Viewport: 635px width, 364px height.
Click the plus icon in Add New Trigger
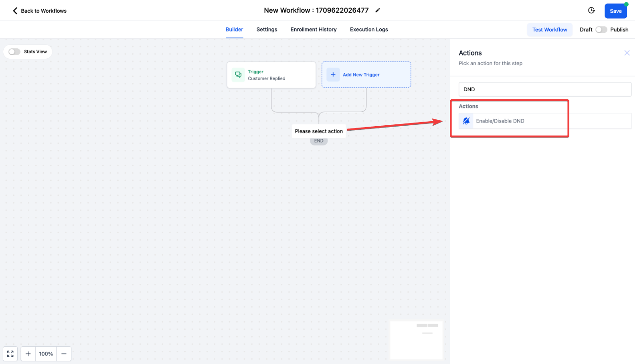pyautogui.click(x=333, y=75)
